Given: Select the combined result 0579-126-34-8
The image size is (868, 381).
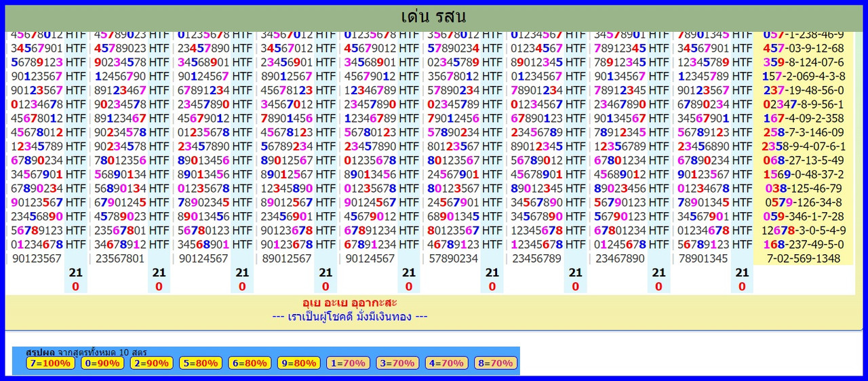Looking at the screenshot, I should [x=804, y=202].
